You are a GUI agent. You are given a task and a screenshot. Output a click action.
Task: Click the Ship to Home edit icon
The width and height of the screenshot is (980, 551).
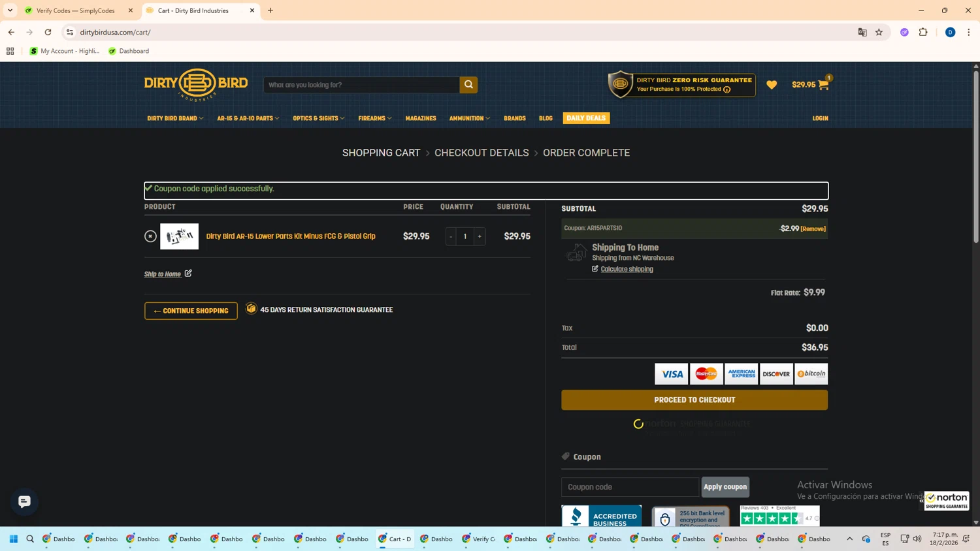(x=188, y=273)
